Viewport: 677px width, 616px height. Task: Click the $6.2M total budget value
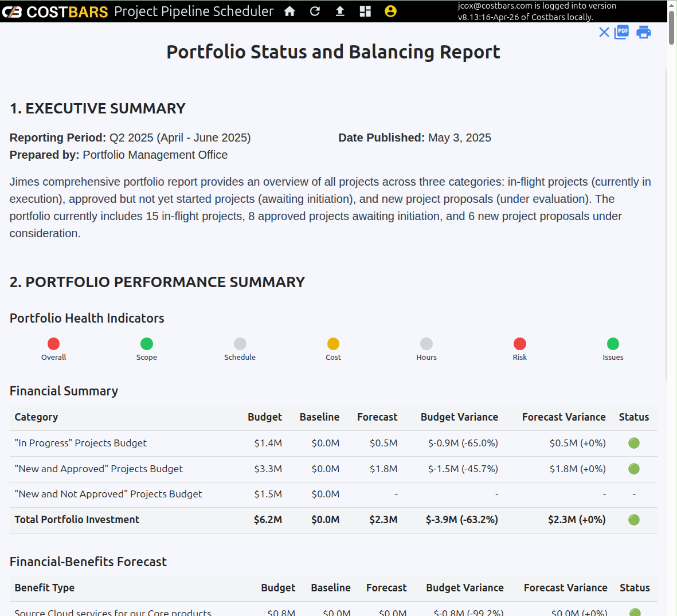coord(268,520)
